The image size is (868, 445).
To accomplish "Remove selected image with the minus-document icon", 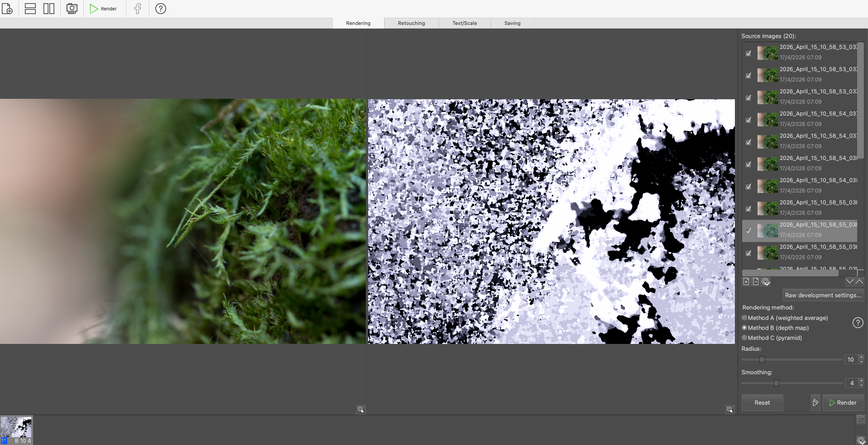I will point(755,281).
